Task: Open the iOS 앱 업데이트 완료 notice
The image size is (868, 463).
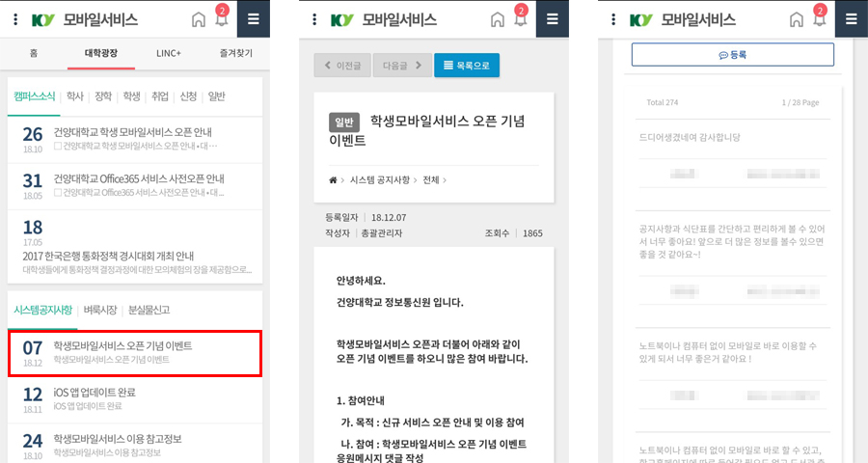Action: [x=135, y=398]
